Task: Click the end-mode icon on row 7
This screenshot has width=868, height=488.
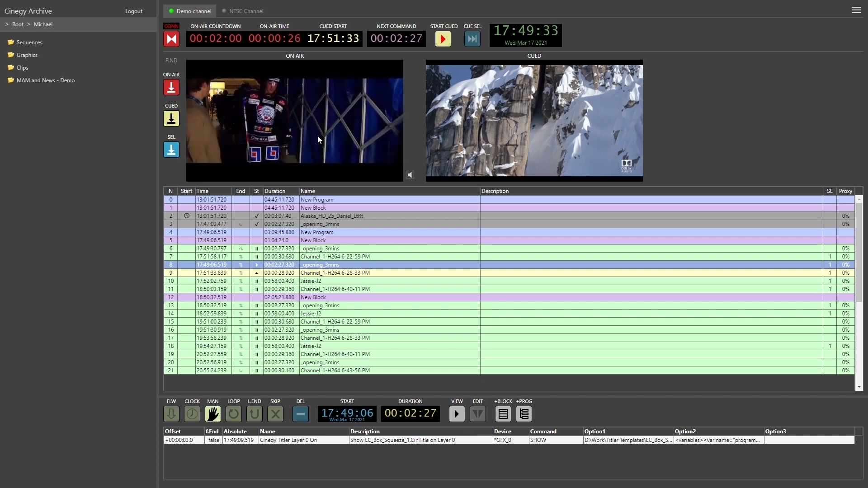Action: [241, 257]
